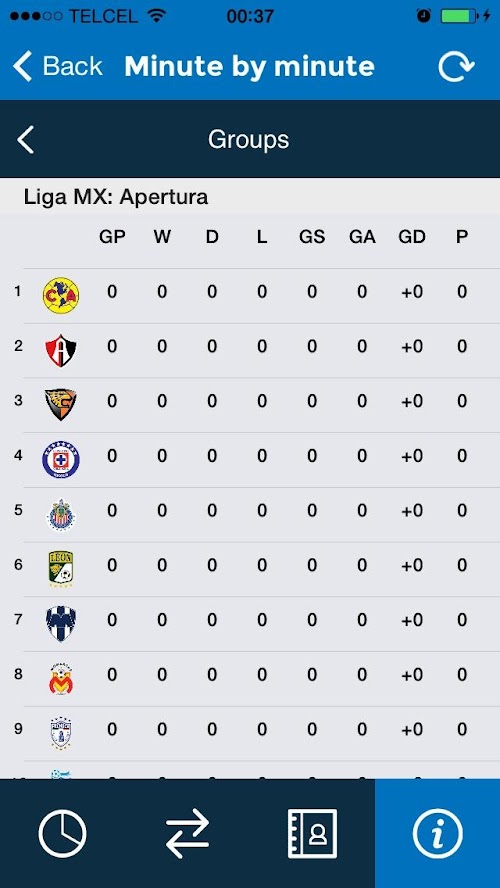The image size is (500, 888).
Task: Tap the León team logo
Action: 61,569
